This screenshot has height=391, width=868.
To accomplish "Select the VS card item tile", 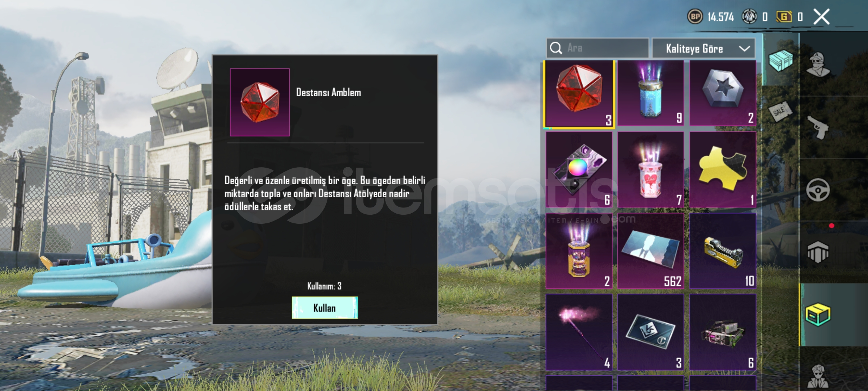I will click(651, 332).
